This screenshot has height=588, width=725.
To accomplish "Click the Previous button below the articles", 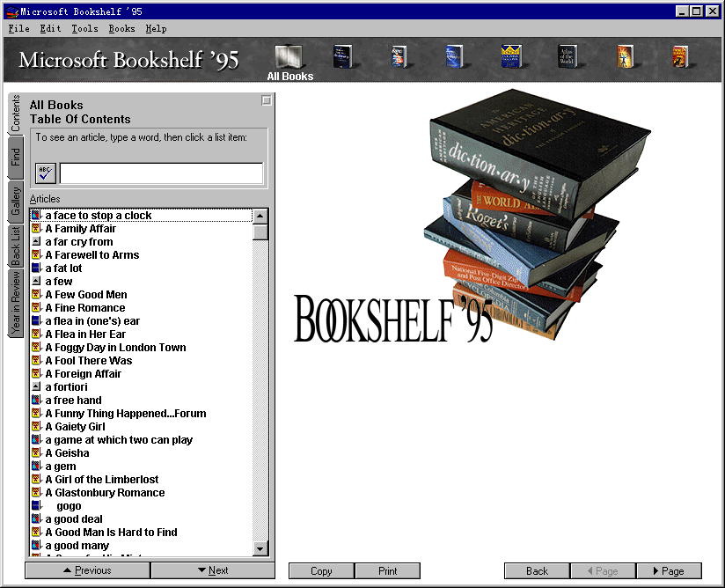I will (88, 570).
